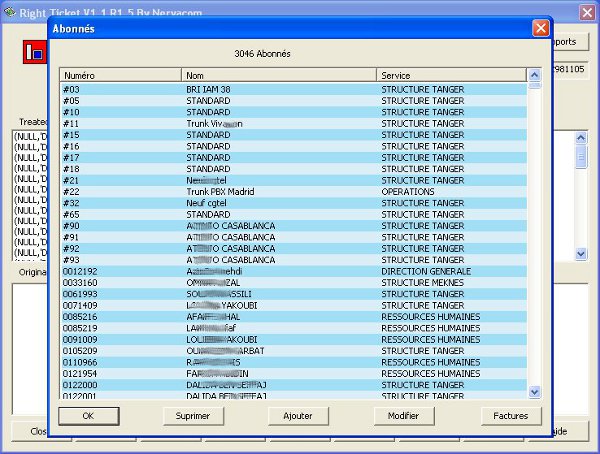Click the background list's scroll-down arrow
Image resolution: width=600 pixels, height=454 pixels.
(581, 254)
